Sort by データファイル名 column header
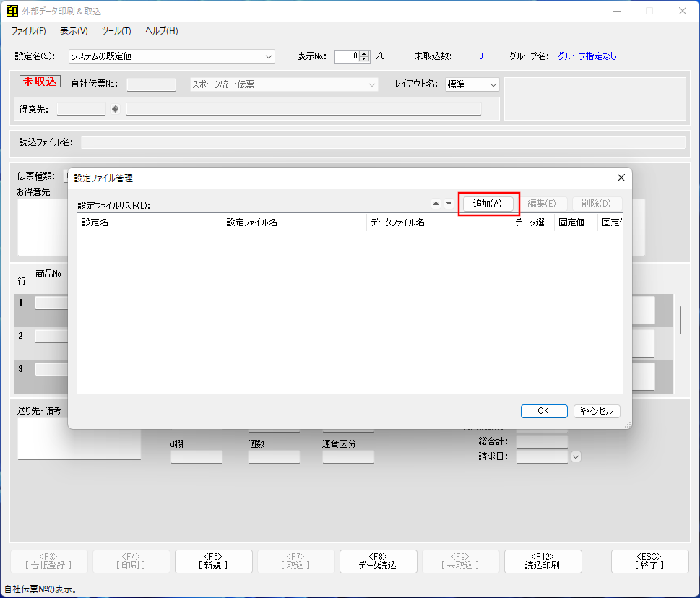 (x=438, y=222)
